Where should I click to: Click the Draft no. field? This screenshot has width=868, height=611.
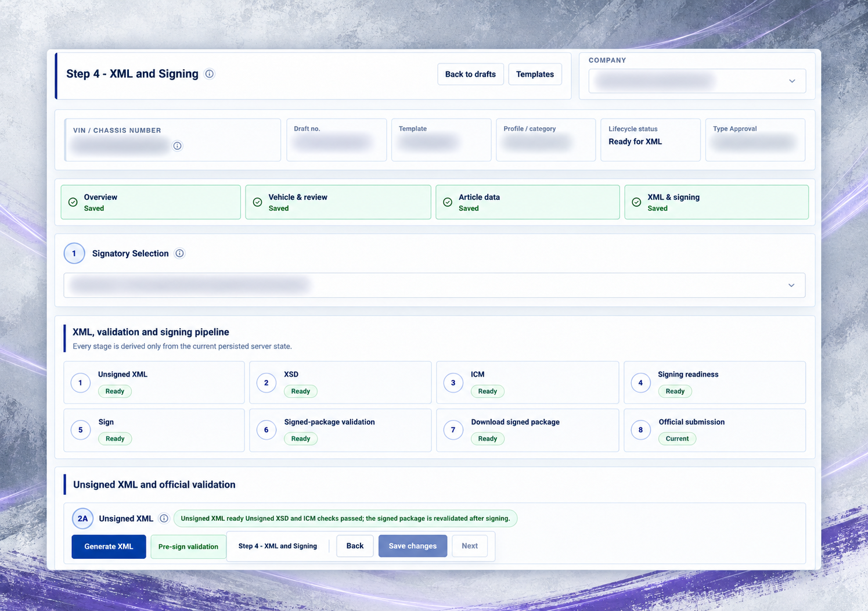(x=337, y=140)
